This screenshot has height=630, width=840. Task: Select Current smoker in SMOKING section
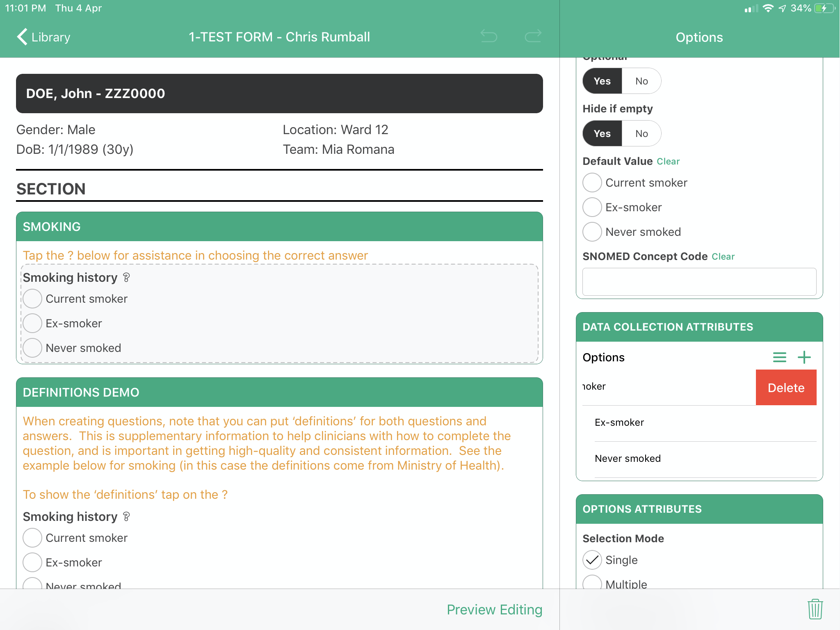[32, 299]
